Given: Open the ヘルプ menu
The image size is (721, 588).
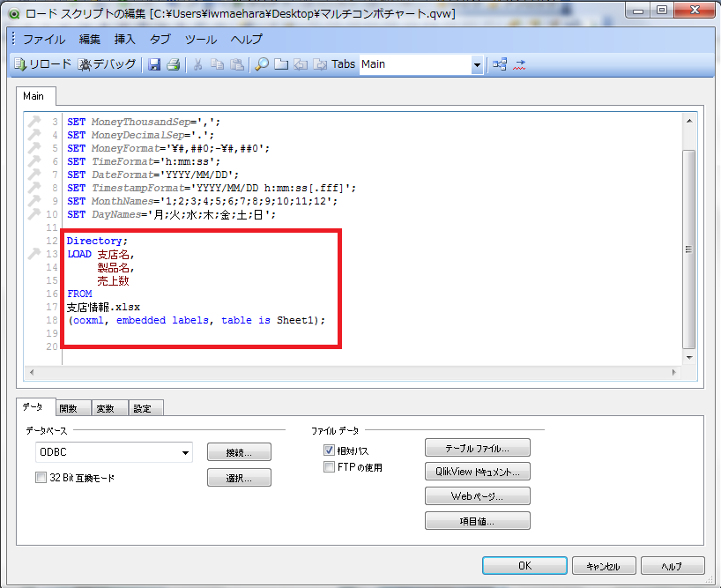Looking at the screenshot, I should pyautogui.click(x=247, y=40).
